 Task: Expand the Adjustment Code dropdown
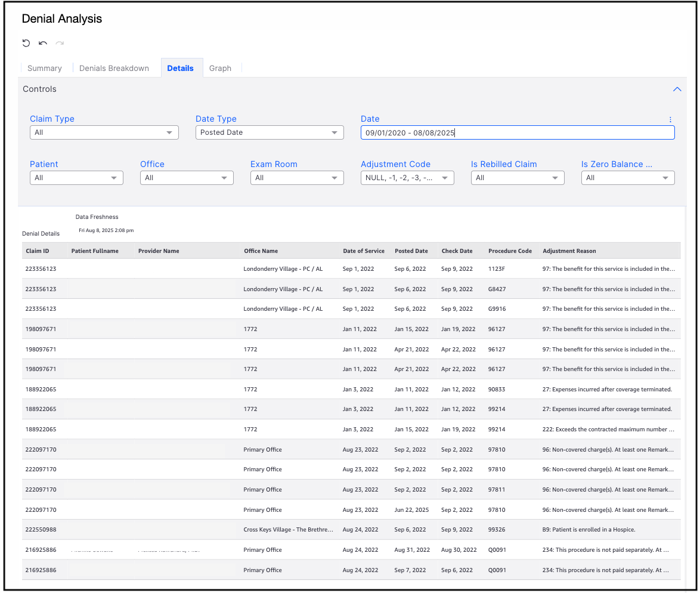click(407, 178)
